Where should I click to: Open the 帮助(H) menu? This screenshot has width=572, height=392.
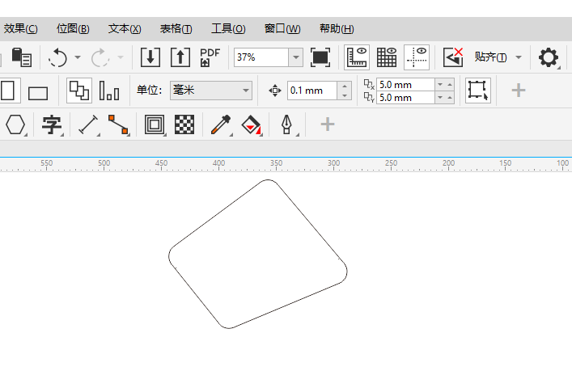click(337, 28)
